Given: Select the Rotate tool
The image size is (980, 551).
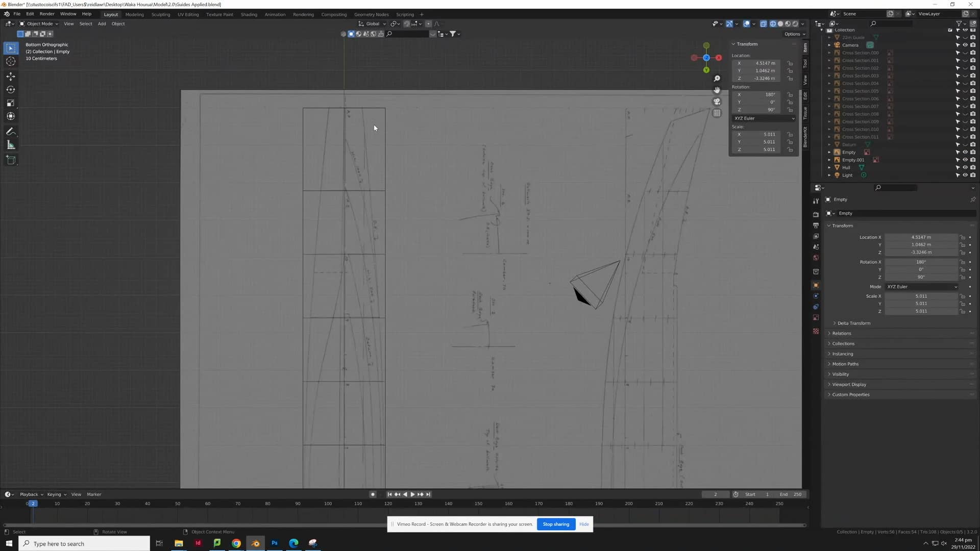Looking at the screenshot, I should click(x=10, y=89).
